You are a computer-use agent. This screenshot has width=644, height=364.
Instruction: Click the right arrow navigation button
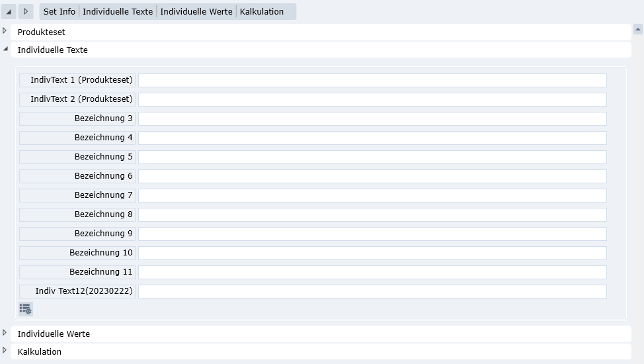[x=26, y=11]
